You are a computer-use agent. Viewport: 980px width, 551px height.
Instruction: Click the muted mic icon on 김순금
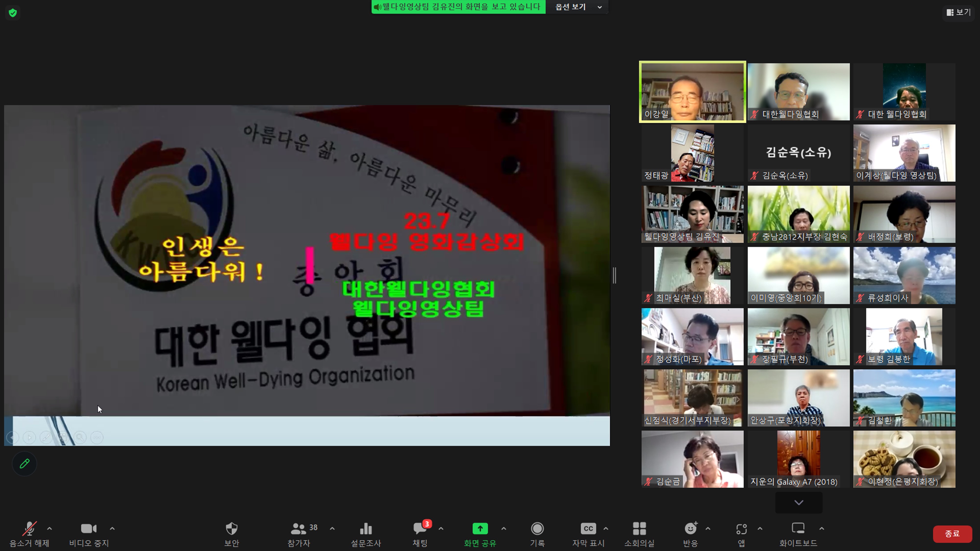click(x=648, y=482)
